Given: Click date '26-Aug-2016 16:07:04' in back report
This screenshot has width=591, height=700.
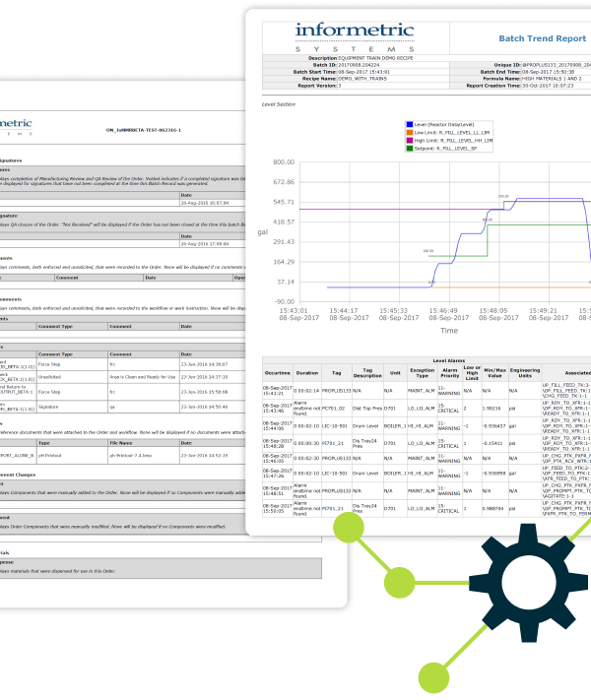Looking at the screenshot, I should [x=205, y=203].
